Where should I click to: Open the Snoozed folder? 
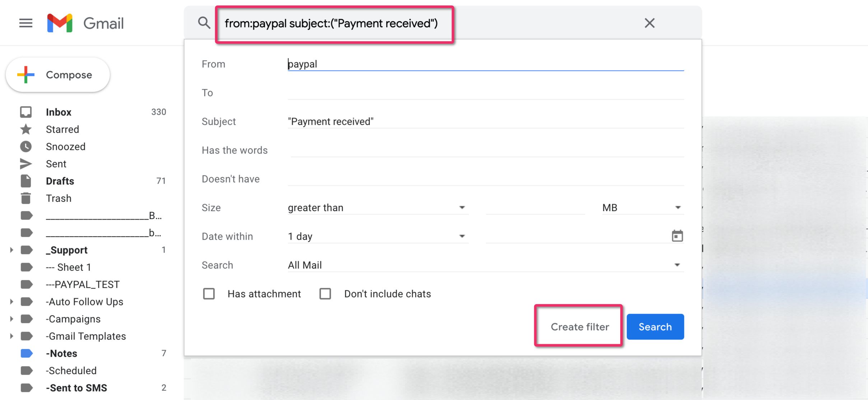[66, 146]
